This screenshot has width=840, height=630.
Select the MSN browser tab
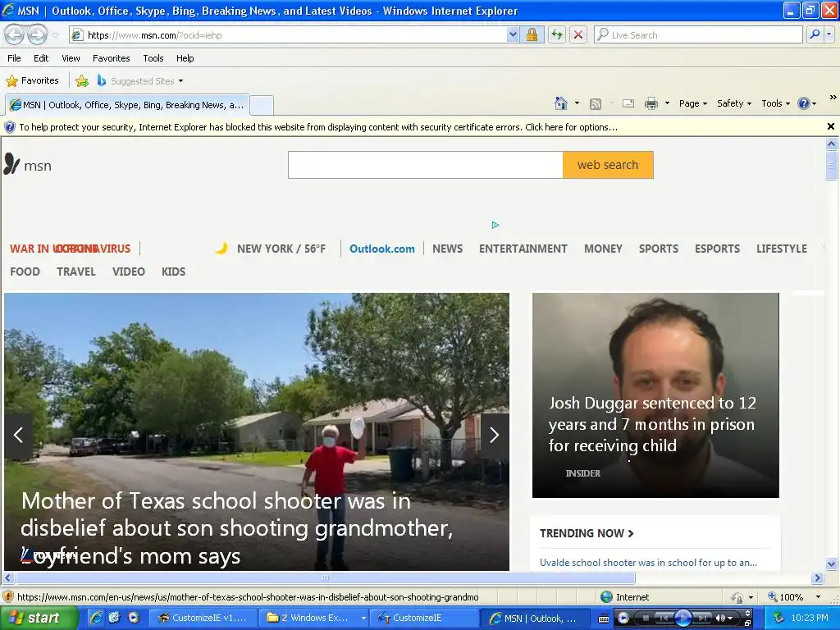127,105
